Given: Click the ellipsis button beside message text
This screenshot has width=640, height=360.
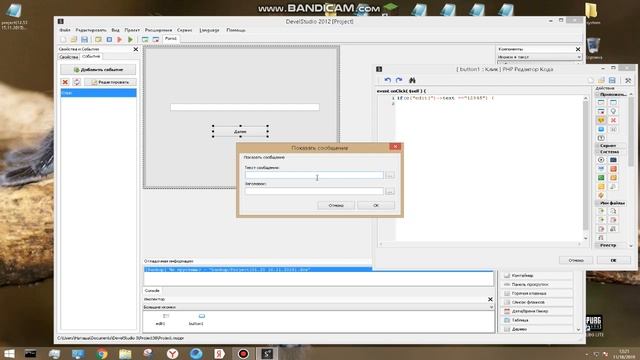Looking at the screenshot, I should pyautogui.click(x=390, y=175).
